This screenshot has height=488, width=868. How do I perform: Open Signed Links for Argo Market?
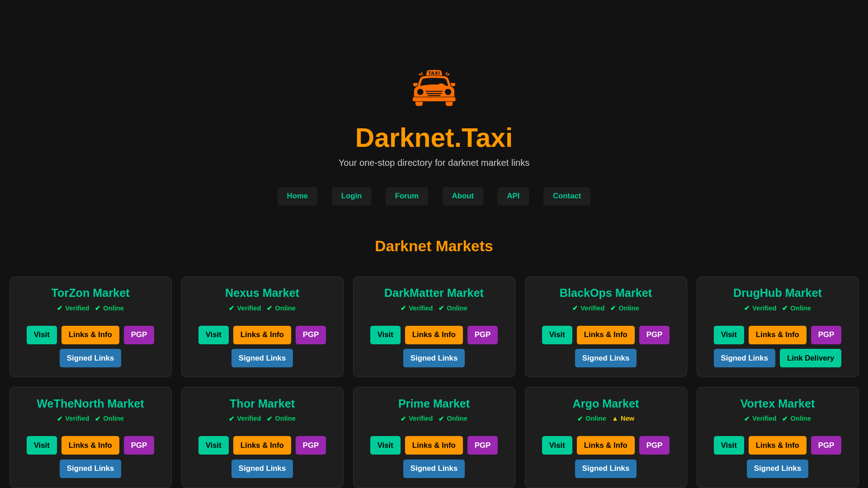[606, 469]
